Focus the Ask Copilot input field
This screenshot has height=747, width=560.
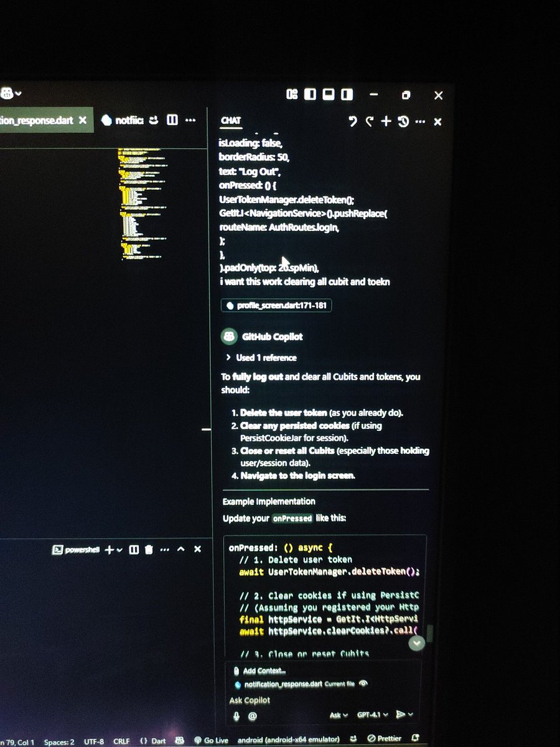pos(324,700)
